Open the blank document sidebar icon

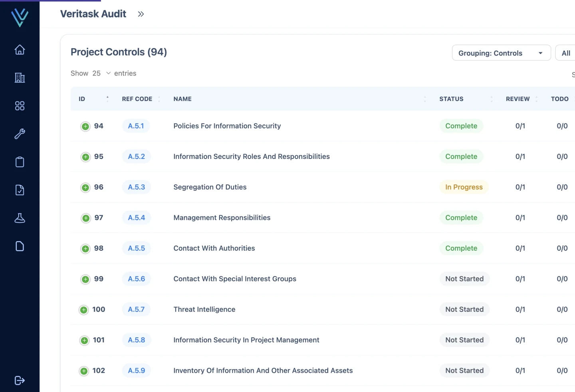(x=20, y=246)
